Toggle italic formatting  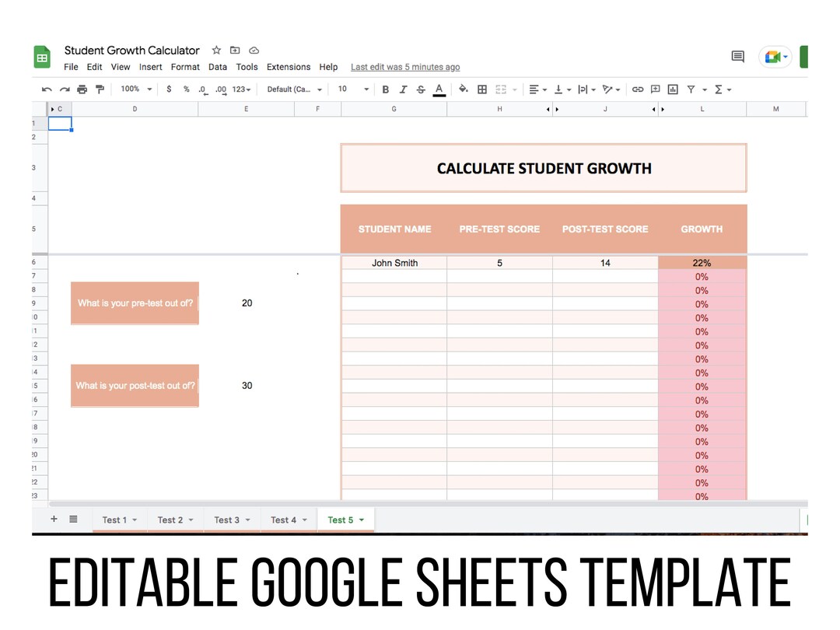403,89
